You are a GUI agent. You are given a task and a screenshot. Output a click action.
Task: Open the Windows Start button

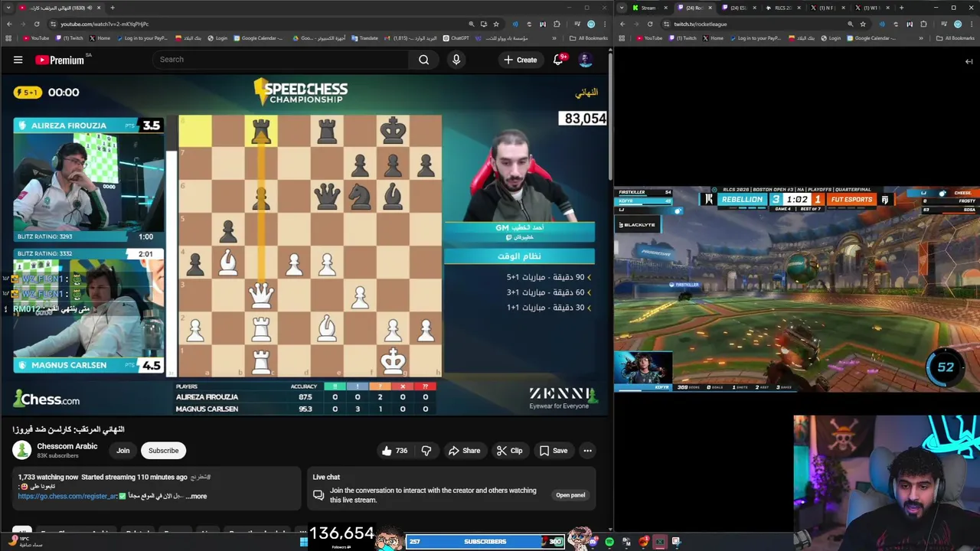pos(303,542)
